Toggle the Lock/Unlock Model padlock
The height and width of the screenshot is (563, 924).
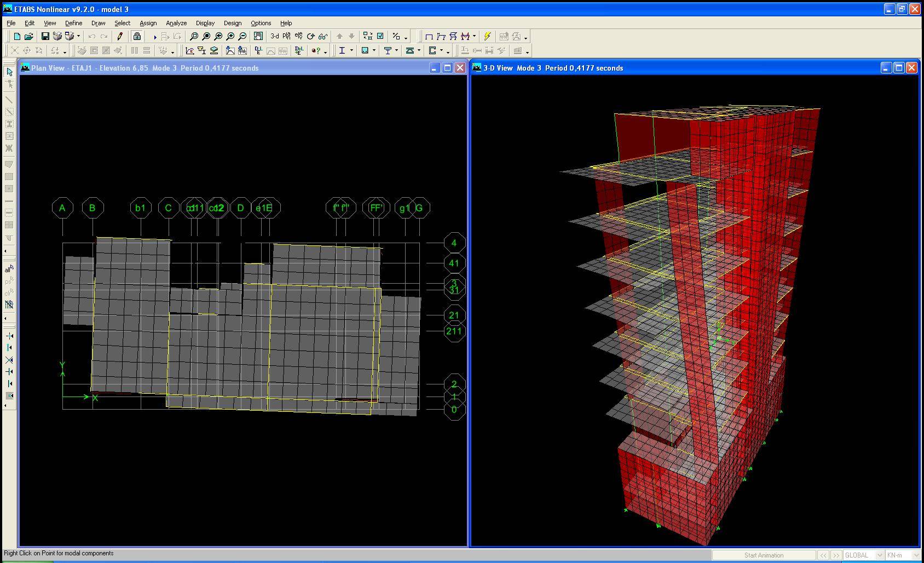[x=137, y=37]
